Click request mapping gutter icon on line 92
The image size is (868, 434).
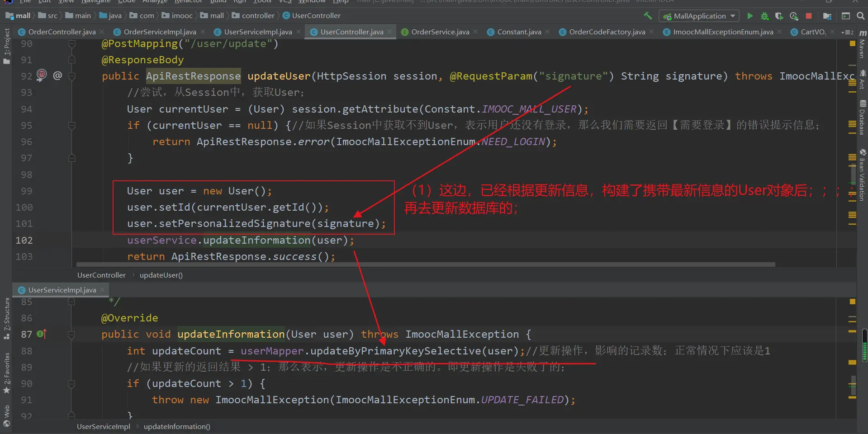42,75
